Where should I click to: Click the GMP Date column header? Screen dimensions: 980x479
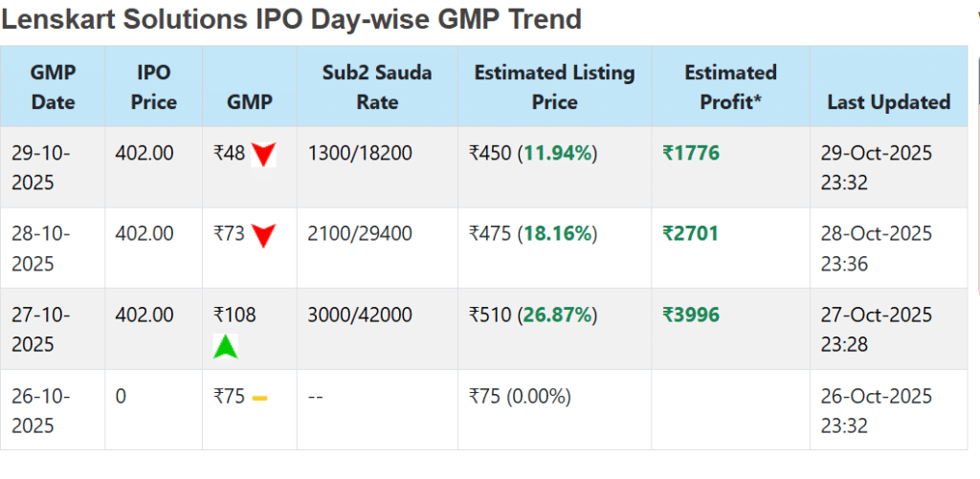(53, 87)
